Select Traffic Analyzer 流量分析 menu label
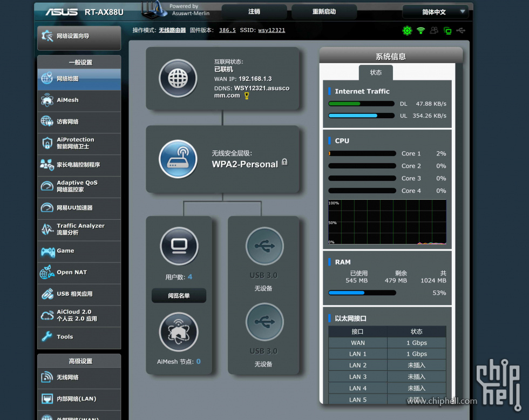529x420 pixels. coord(80,229)
